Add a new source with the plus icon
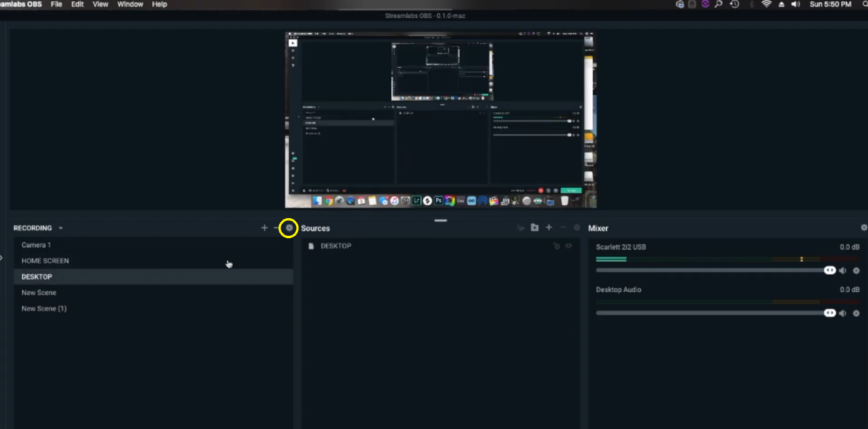The width and height of the screenshot is (868, 429). 548,227
